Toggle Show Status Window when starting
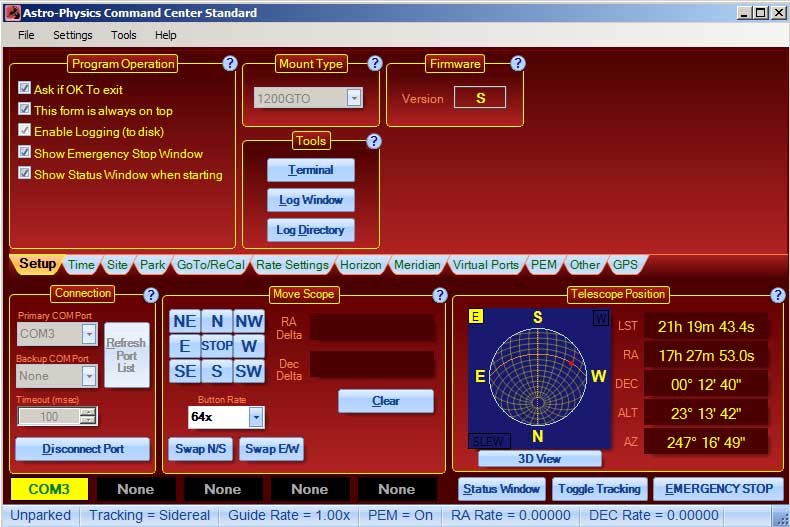 coord(24,173)
